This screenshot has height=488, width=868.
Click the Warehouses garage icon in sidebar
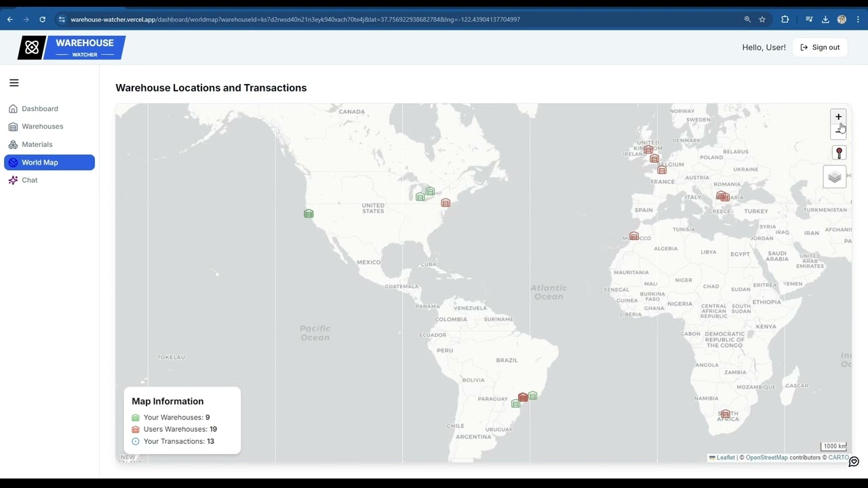(x=12, y=126)
